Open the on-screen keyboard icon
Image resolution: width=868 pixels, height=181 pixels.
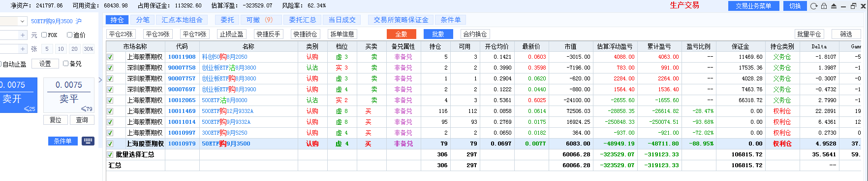point(88,141)
